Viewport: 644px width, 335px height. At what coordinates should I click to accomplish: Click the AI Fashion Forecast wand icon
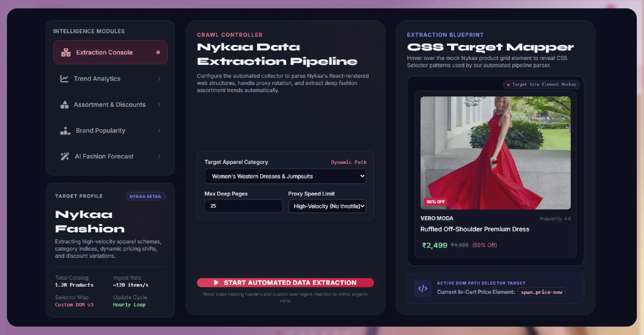[x=65, y=156]
